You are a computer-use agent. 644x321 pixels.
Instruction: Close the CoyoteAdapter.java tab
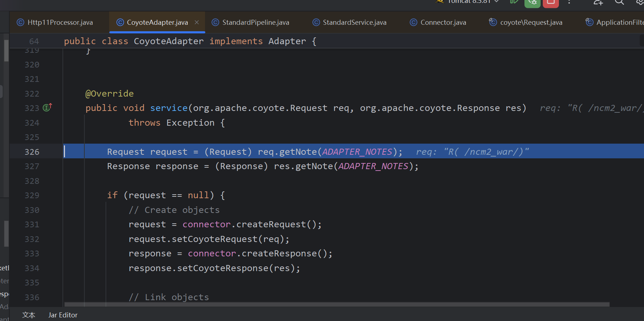[x=197, y=22]
